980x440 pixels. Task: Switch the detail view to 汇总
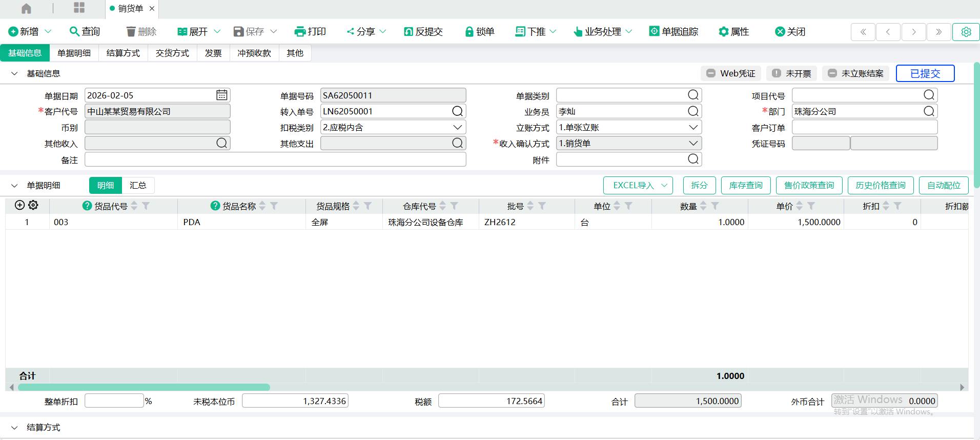point(138,185)
